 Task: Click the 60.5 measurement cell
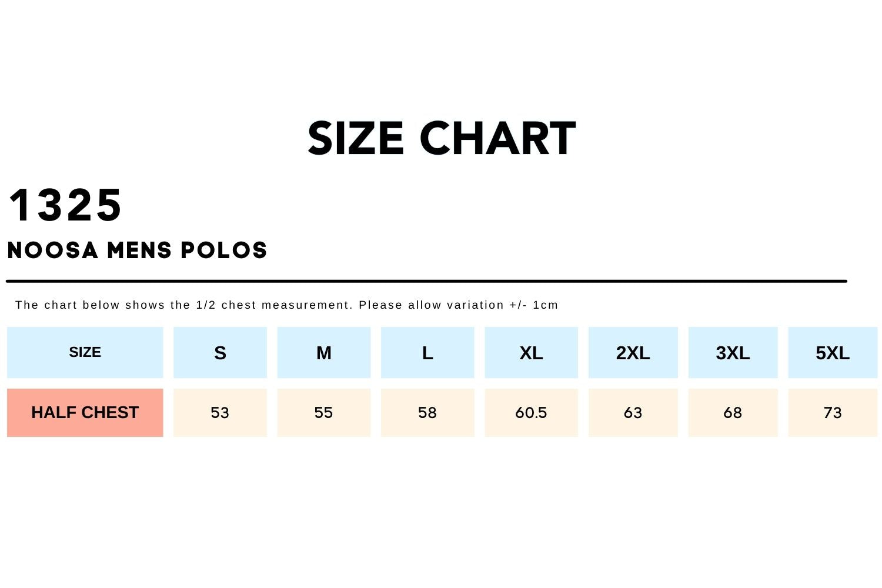point(531,413)
